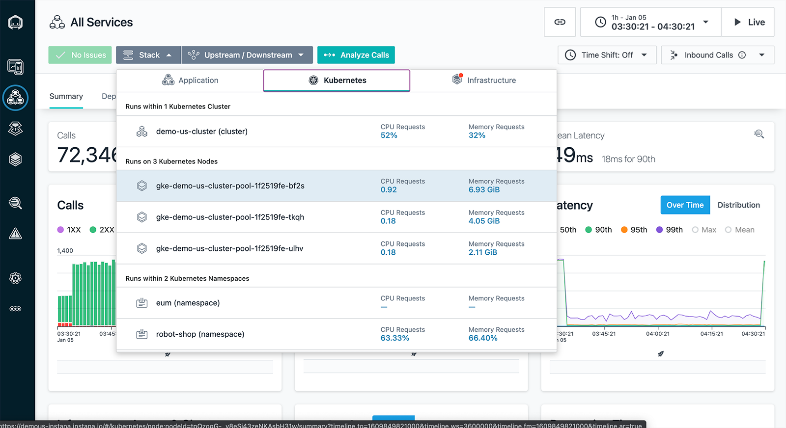Click the node icon for pool-1f2519fe-tkqh
Image resolution: width=786 pixels, height=428 pixels.
(142, 217)
